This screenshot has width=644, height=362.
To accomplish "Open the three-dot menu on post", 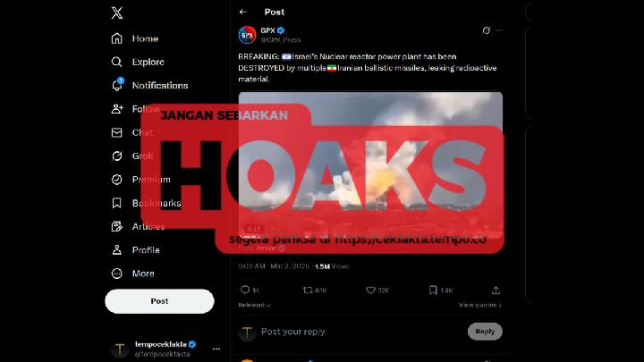I will (499, 30).
